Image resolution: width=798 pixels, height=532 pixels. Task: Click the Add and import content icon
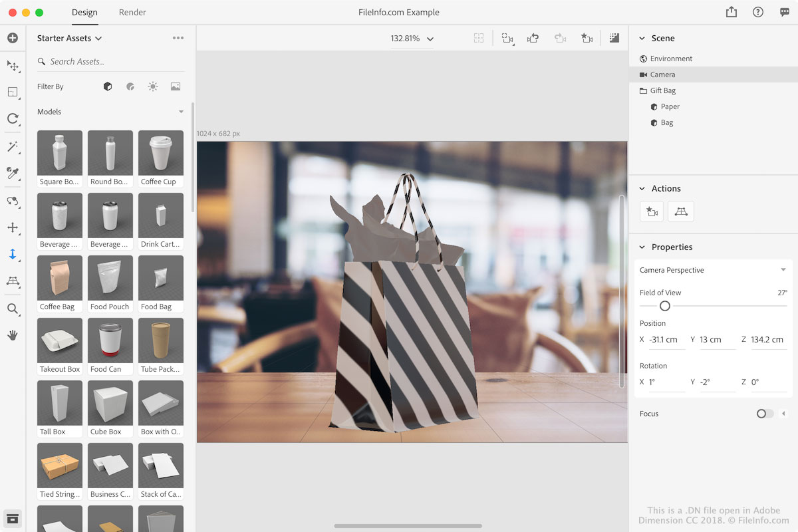[12, 38]
